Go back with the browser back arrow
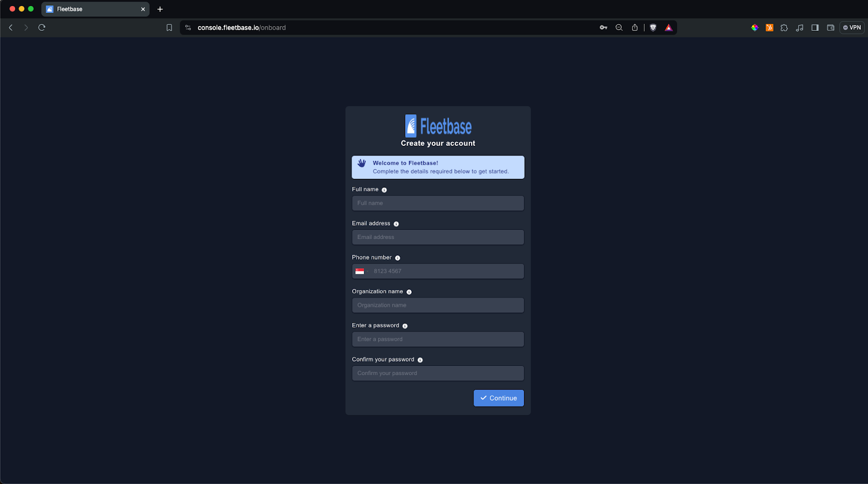 (11, 28)
